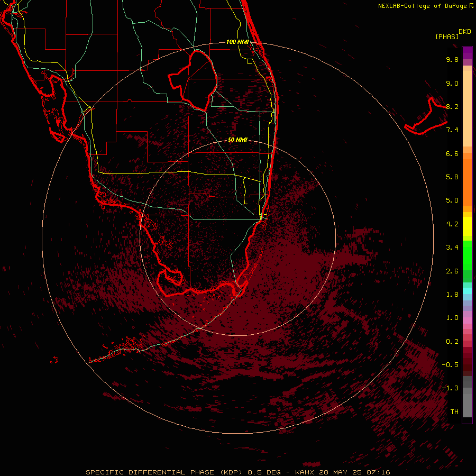
Task: Click the 5.8 colorbar scale value
Action: [452, 177]
